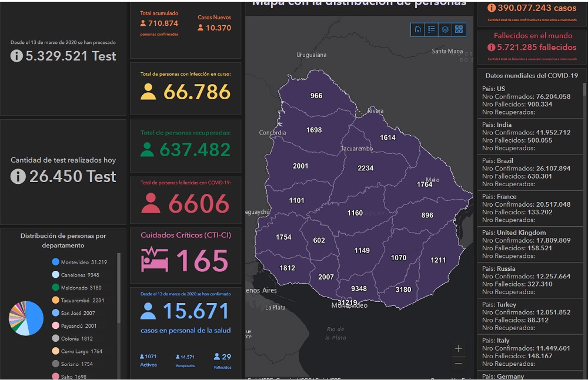Click the yellow active infections person icon
The width and height of the screenshot is (588, 380).
point(148,92)
